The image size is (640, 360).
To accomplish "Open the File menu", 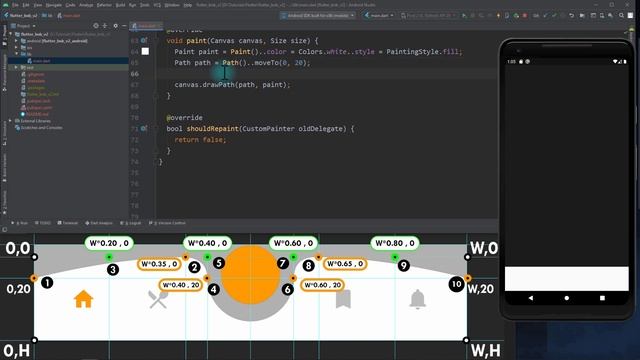I will click(x=15, y=5).
